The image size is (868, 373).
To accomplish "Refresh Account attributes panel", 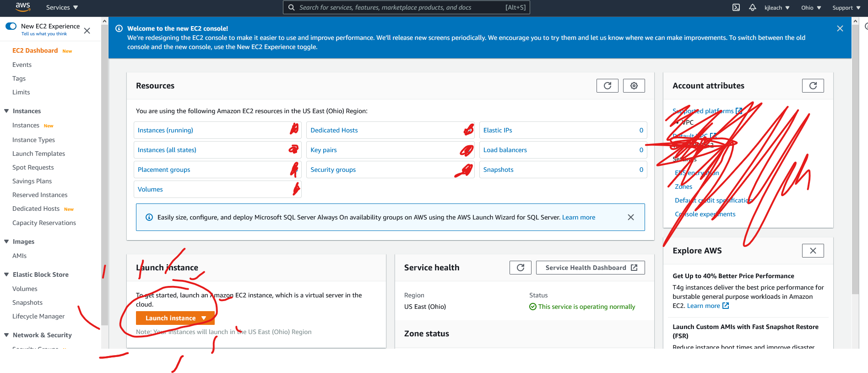I will click(813, 86).
